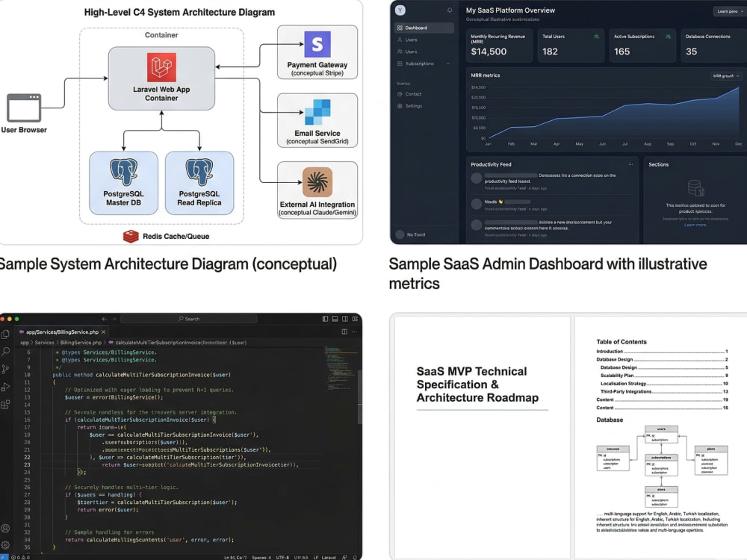Click the 'No Traill' user at sidebar bottom
The width and height of the screenshot is (747, 560).
point(411,234)
